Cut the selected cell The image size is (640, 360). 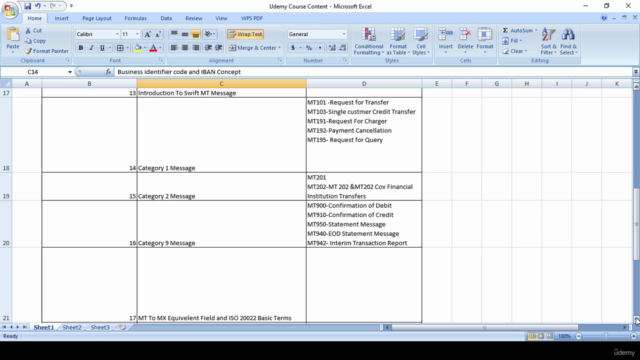click(x=33, y=31)
